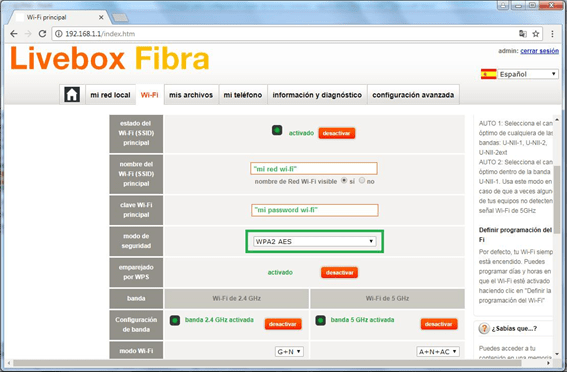Viewport: 567px width, 372px height.
Task: Click the help panel scroll down arrow
Action: pyautogui.click(x=557, y=354)
